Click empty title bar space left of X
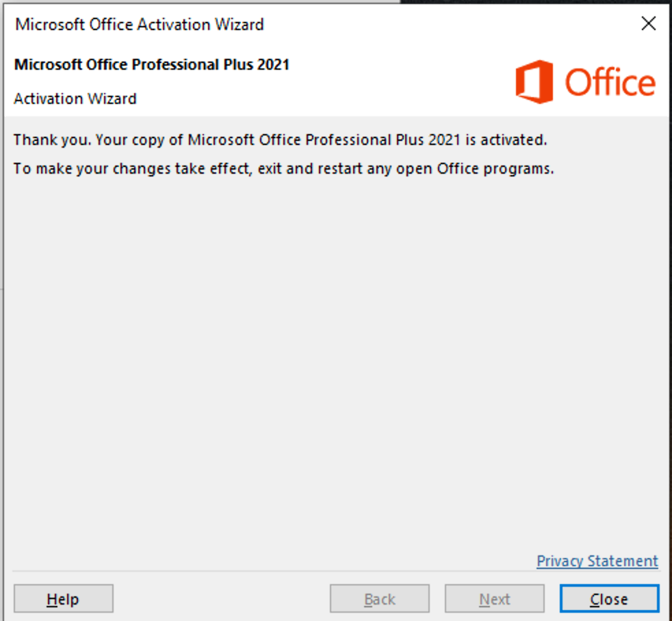Screen dimensions: 672x621 pyautogui.click(x=445, y=25)
